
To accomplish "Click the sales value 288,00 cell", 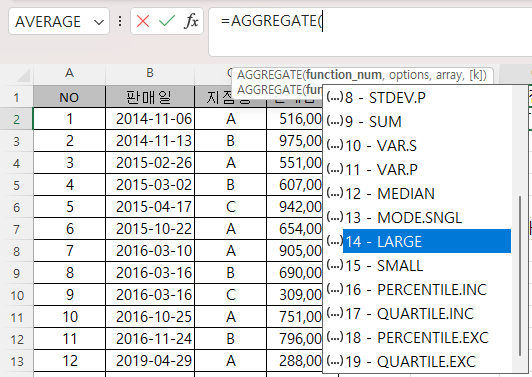I will (294, 361).
